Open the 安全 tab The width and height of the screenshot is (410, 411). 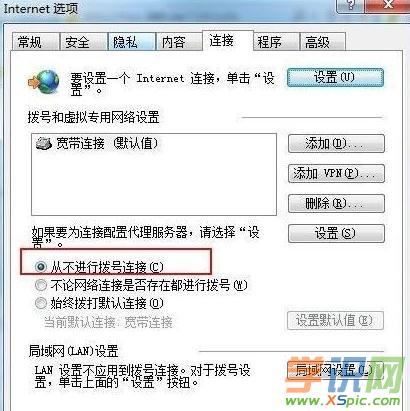[83, 42]
